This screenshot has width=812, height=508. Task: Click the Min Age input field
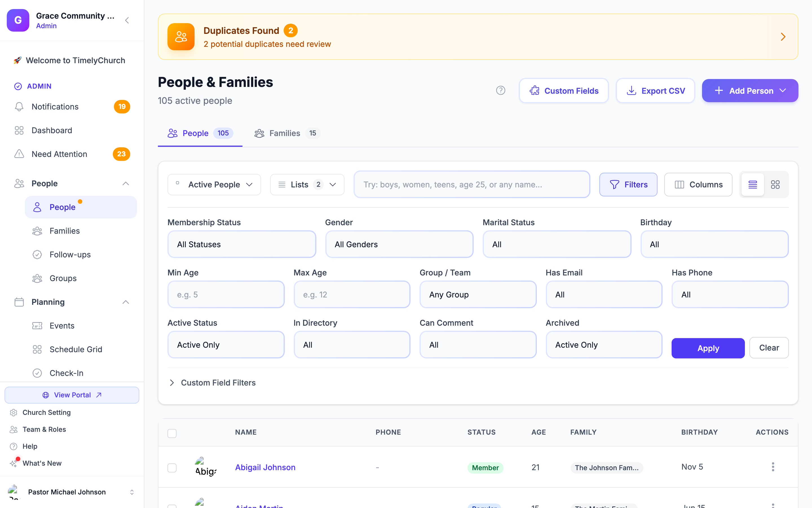226,295
